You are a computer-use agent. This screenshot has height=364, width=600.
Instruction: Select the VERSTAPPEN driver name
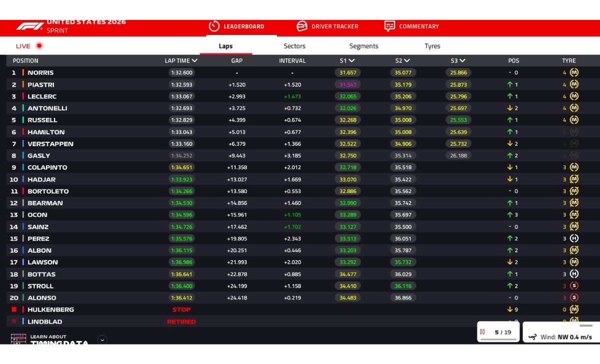pos(50,144)
